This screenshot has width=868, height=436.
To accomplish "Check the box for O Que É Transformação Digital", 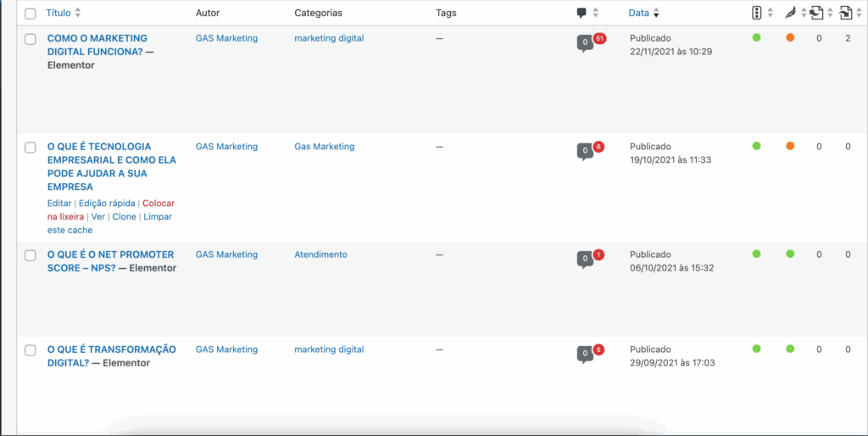I will click(x=31, y=350).
